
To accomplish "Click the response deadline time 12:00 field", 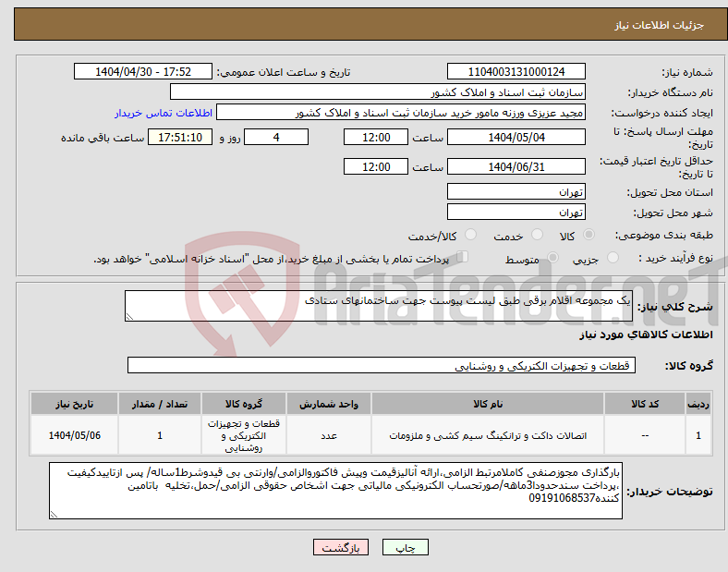I will tap(376, 138).
